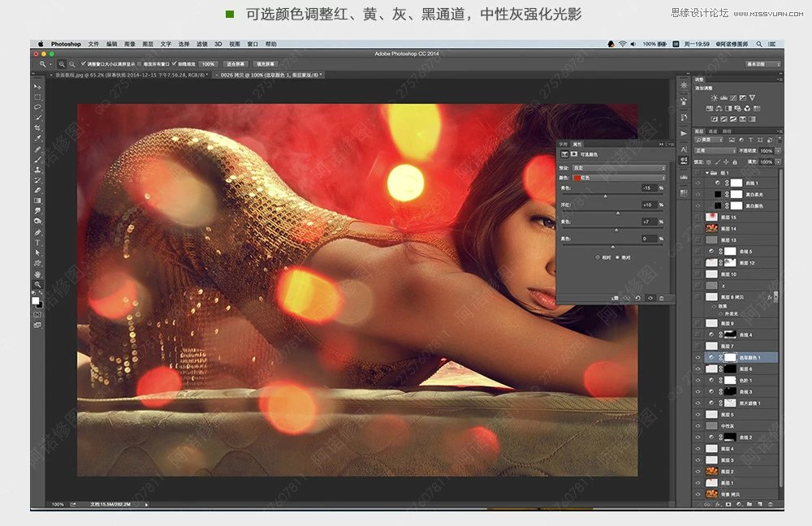The height and width of the screenshot is (526, 812).
Task: Open the 颜色 dropdown showing 红色
Action: point(619,177)
